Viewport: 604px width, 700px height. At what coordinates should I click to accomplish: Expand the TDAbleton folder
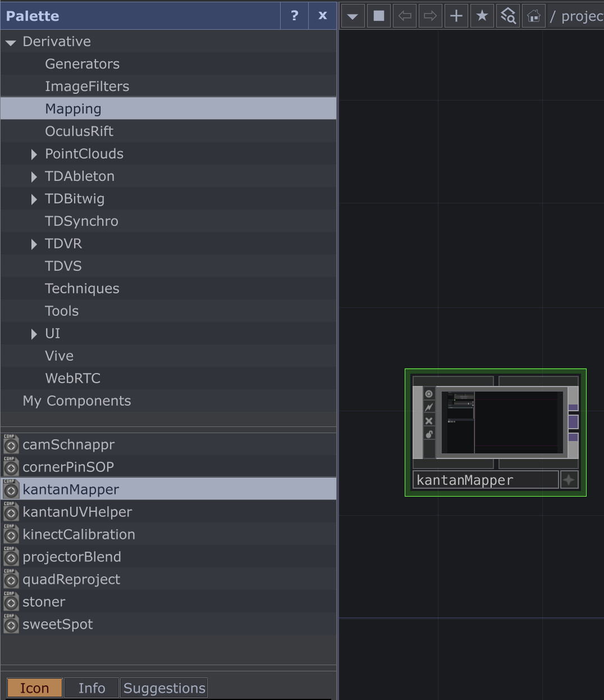(x=34, y=176)
